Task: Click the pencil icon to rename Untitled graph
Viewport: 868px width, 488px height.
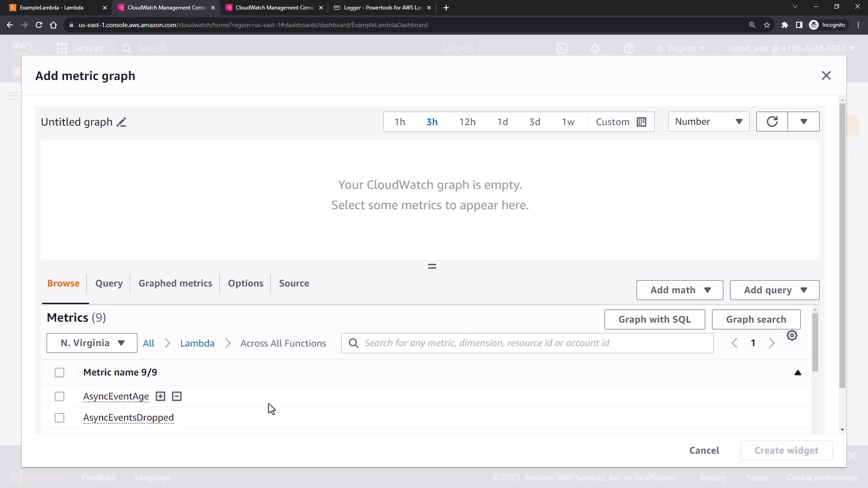Action: click(x=121, y=122)
